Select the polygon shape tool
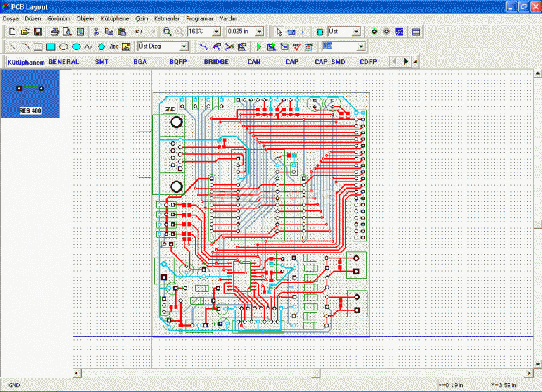 pyautogui.click(x=101, y=46)
